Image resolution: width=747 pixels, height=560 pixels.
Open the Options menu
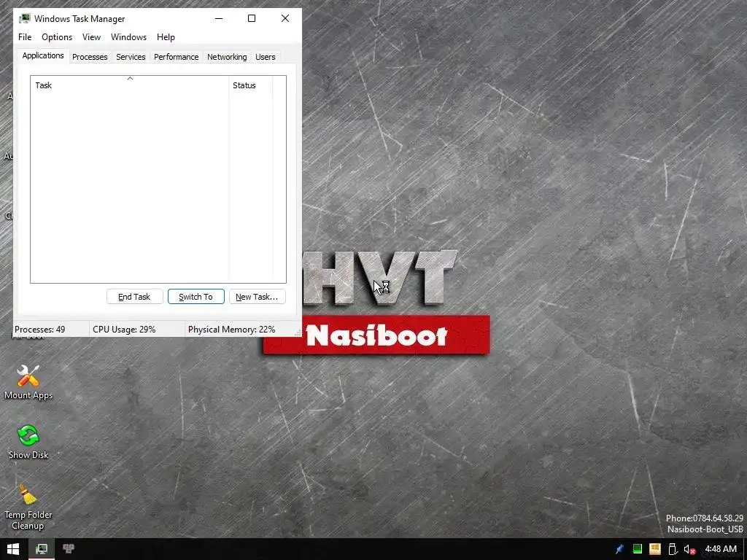click(x=57, y=37)
